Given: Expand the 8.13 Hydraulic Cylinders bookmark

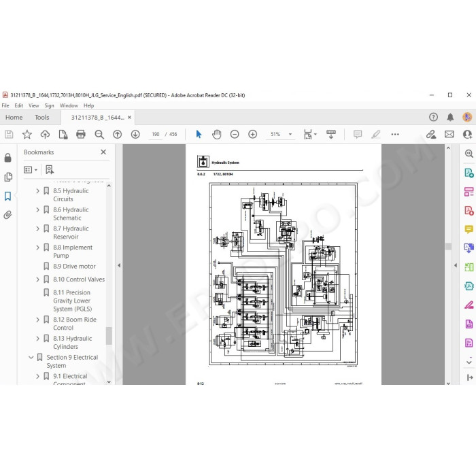Looking at the screenshot, I should (37, 339).
